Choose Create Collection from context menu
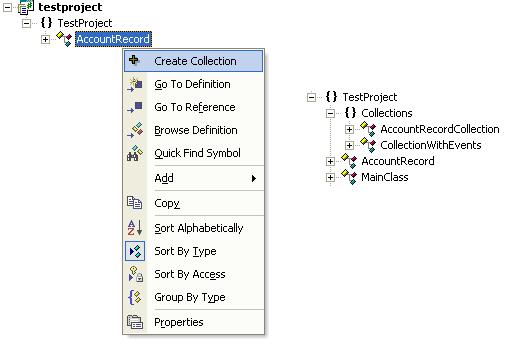 [193, 61]
